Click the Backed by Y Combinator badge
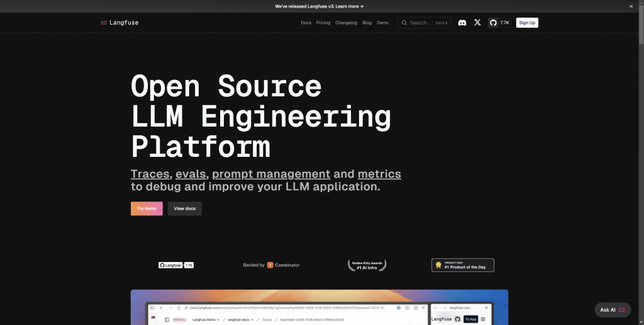The image size is (644, 325). point(272,265)
